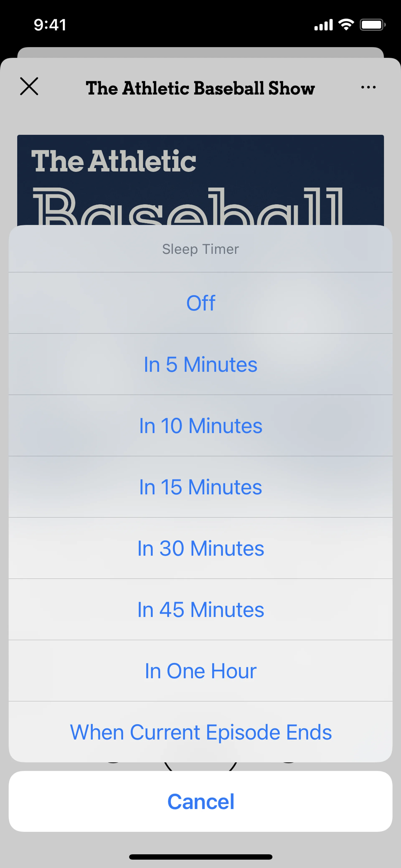The height and width of the screenshot is (868, 401).
Task: Dismiss the sheet with Cancel
Action: pyautogui.click(x=200, y=801)
